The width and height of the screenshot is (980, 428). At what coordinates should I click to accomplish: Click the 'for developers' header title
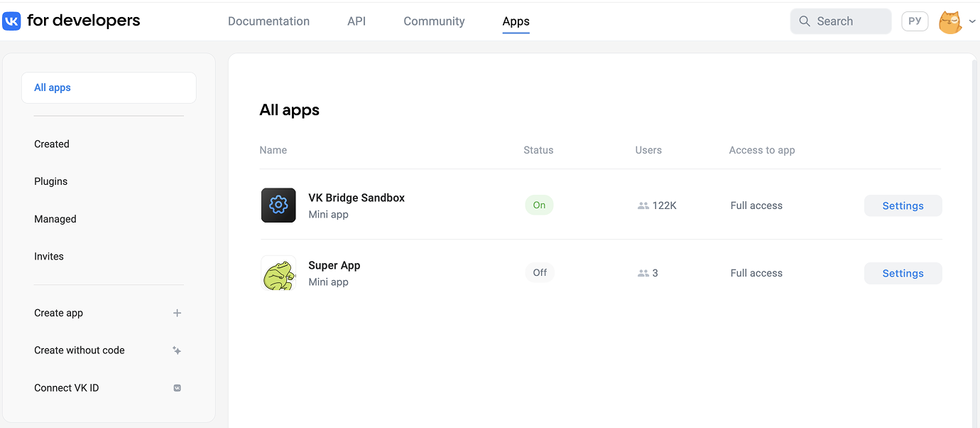tap(84, 21)
